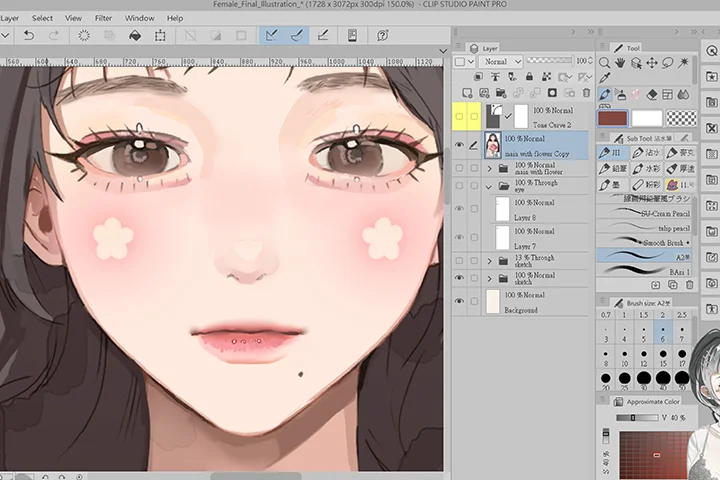The height and width of the screenshot is (480, 720).
Task: Select the Eraser tool
Action: click(652, 94)
